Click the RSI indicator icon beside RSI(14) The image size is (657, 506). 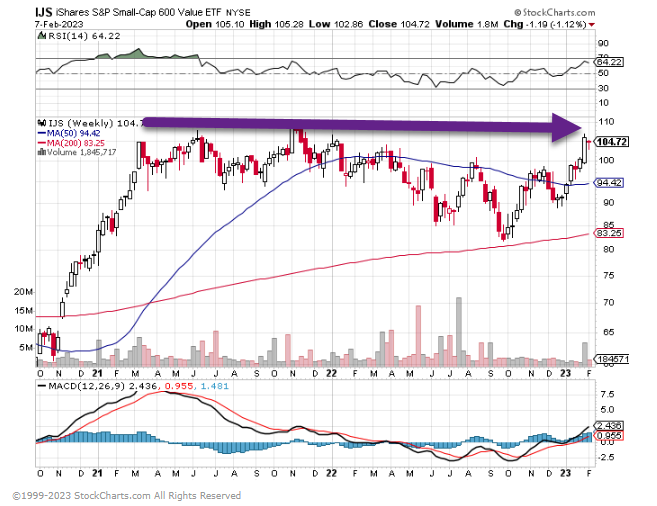41,36
